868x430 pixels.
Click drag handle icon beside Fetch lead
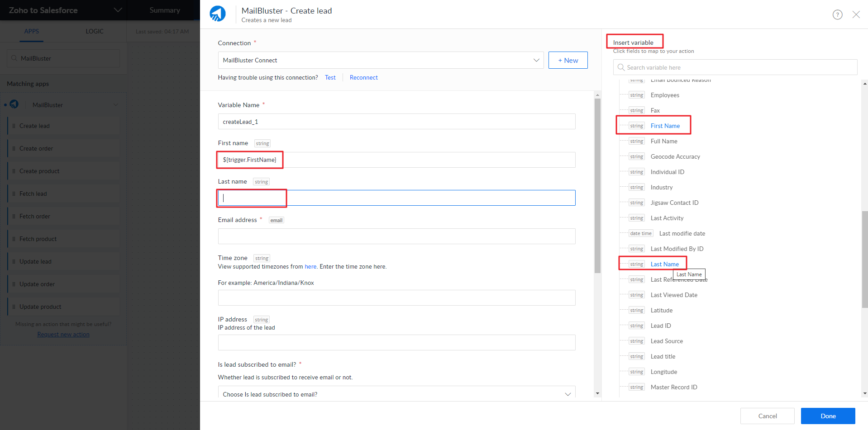click(14, 194)
